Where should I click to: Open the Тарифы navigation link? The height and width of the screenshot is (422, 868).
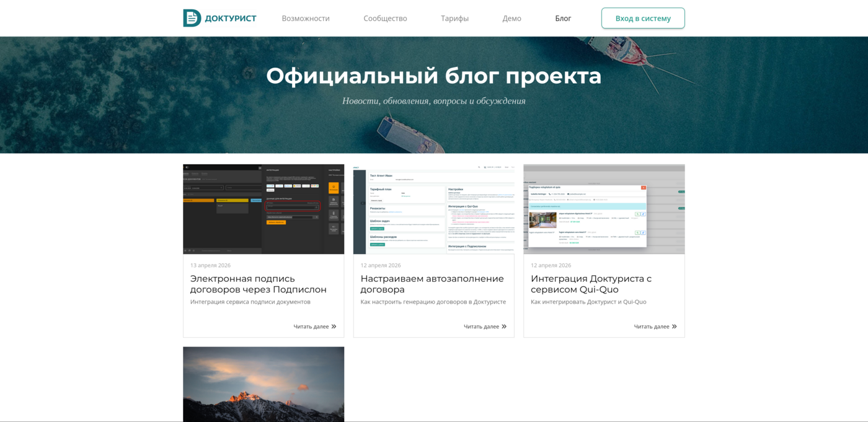[454, 19]
